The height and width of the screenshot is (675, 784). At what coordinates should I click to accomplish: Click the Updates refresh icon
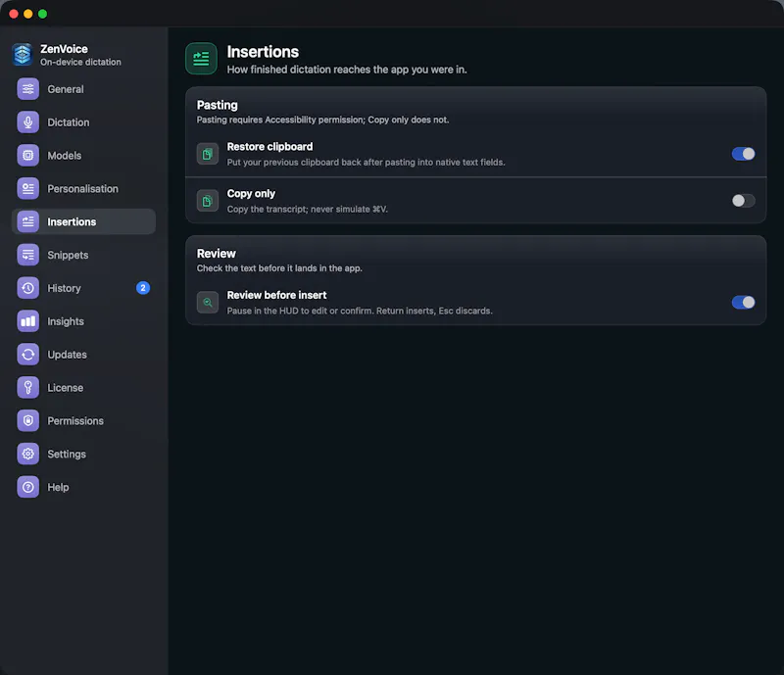click(28, 354)
